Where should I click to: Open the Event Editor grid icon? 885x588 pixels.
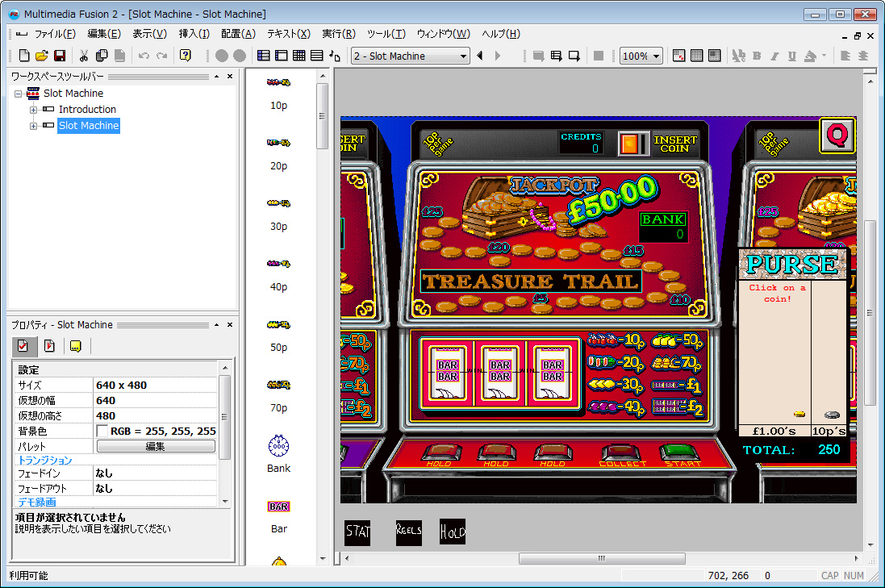click(299, 56)
